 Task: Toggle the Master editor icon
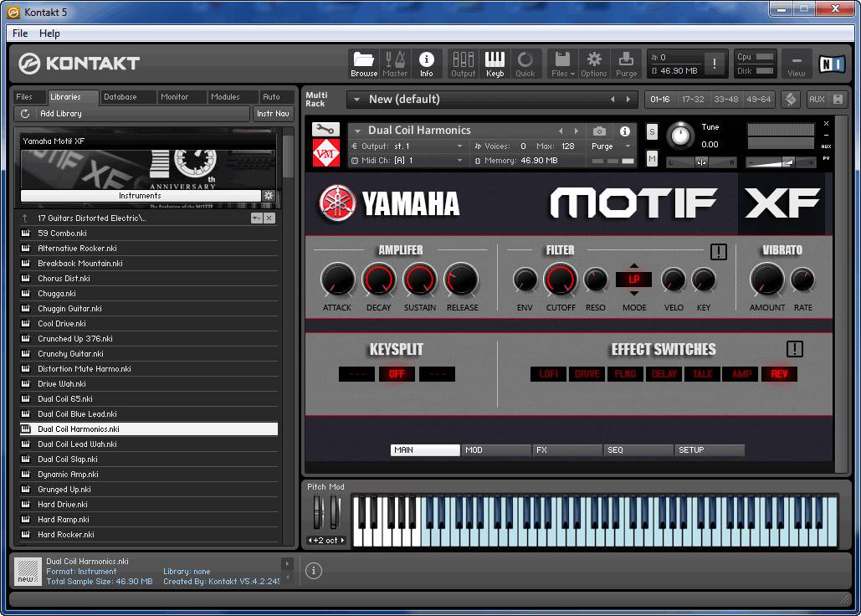click(395, 64)
